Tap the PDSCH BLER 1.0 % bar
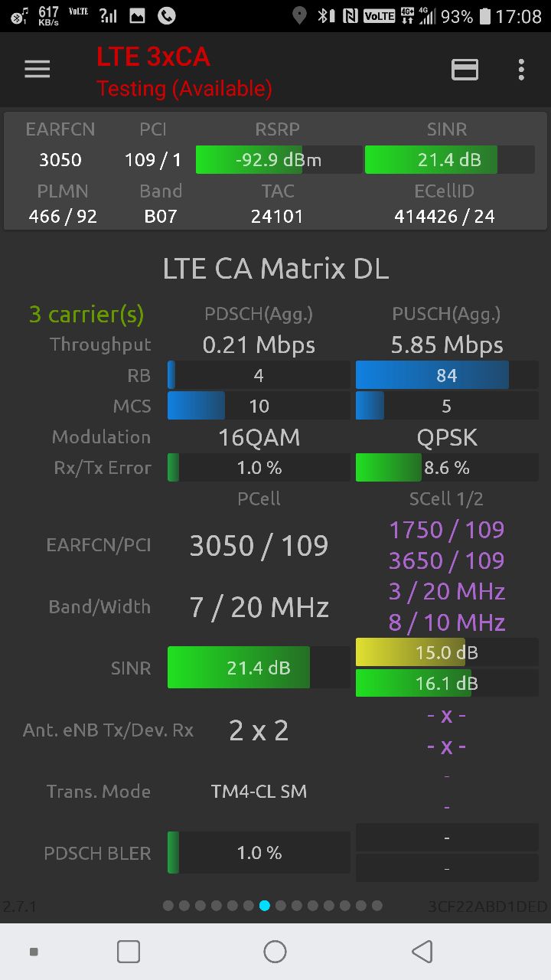551x980 pixels. pos(259,853)
